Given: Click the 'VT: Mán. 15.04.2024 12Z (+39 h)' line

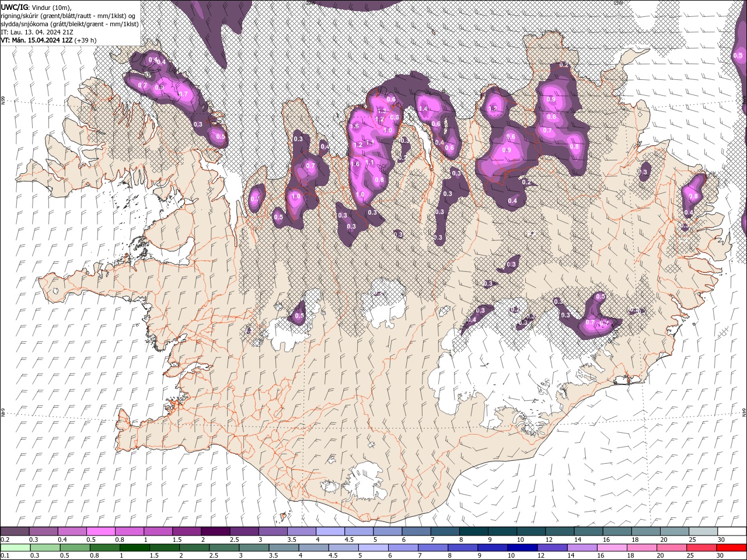Looking at the screenshot, I should [48, 40].
